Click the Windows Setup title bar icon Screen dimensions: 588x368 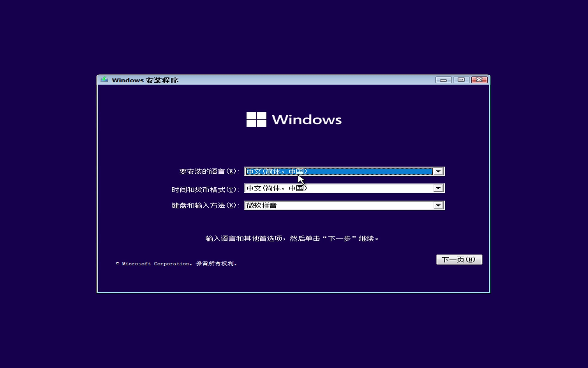pos(104,80)
